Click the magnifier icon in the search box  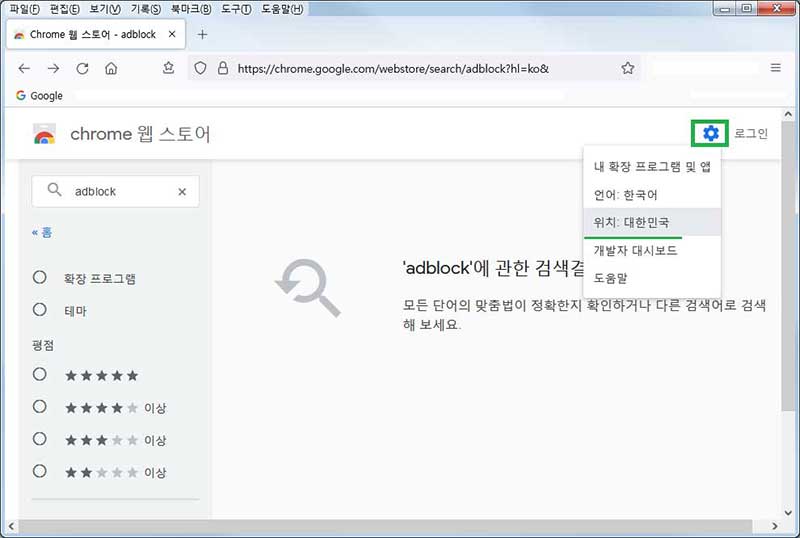[x=55, y=190]
